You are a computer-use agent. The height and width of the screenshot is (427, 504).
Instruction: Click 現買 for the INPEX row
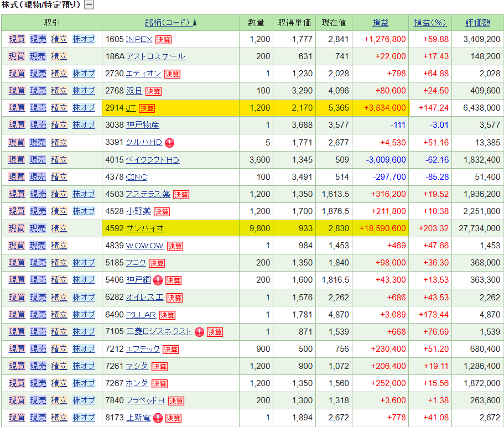(x=17, y=39)
